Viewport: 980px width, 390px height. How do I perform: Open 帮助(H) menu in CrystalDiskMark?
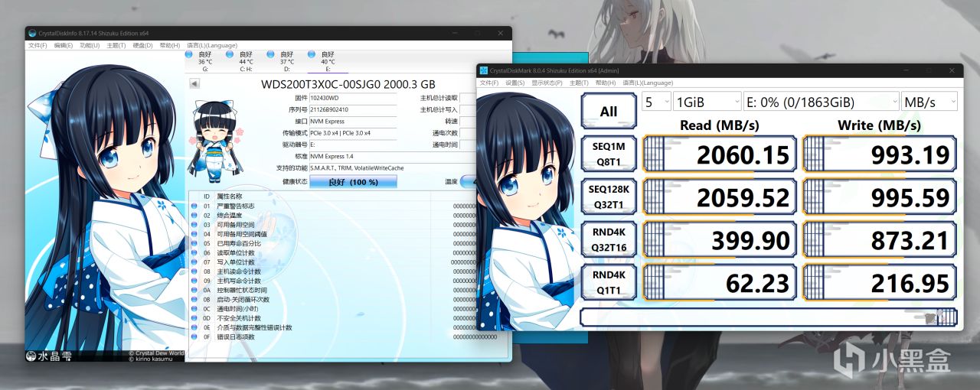(x=606, y=83)
